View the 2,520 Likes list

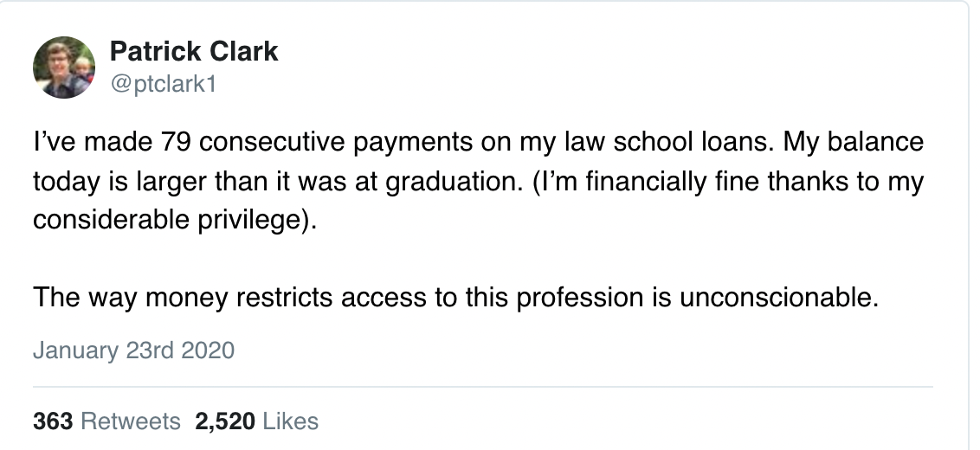point(257,421)
